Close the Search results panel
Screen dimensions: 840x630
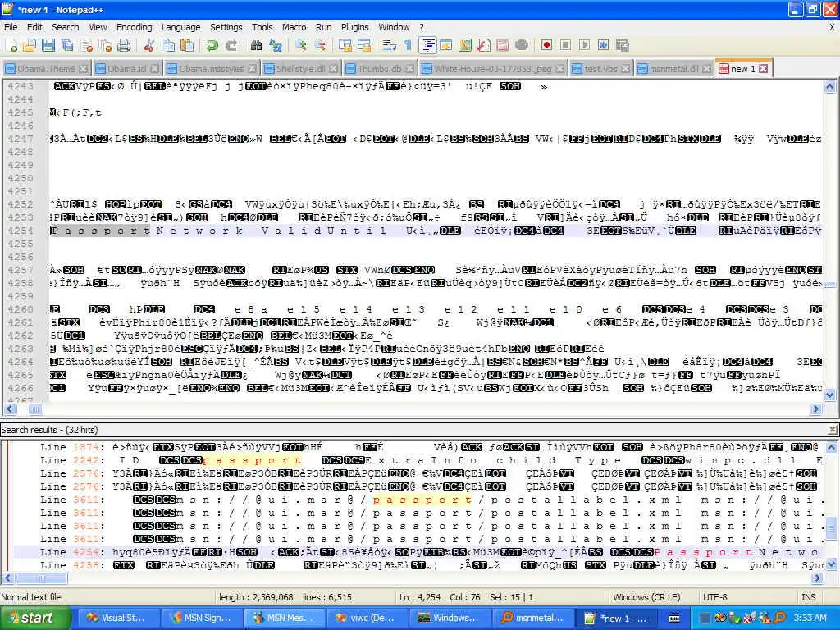[833, 430]
